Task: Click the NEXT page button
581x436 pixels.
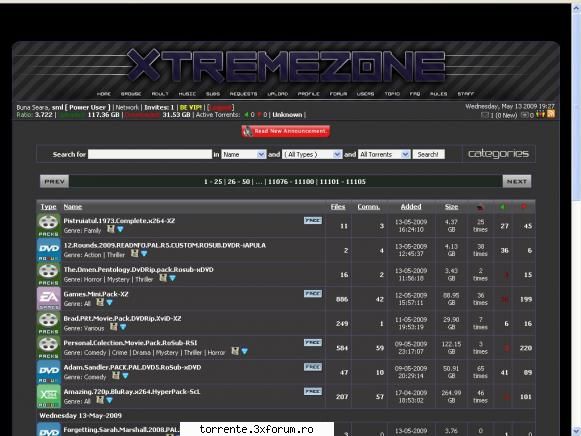Action: click(x=517, y=182)
